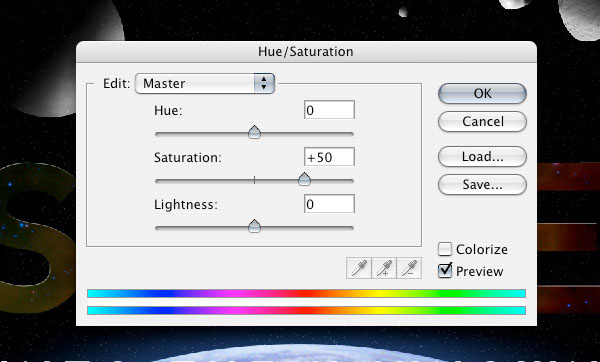The image size is (600, 362).
Task: Click the Lightness slider handle
Action: [x=254, y=226]
